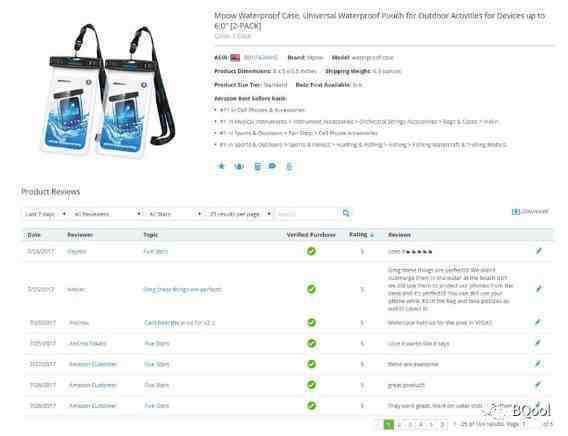Click the Topic column header
Image resolution: width=568 pixels, height=436 pixels.
tap(151, 235)
